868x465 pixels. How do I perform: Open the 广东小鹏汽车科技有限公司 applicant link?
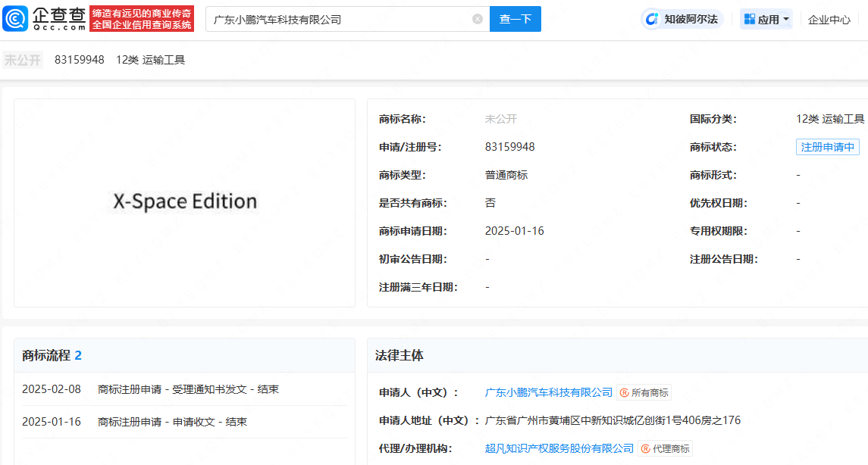coord(549,392)
